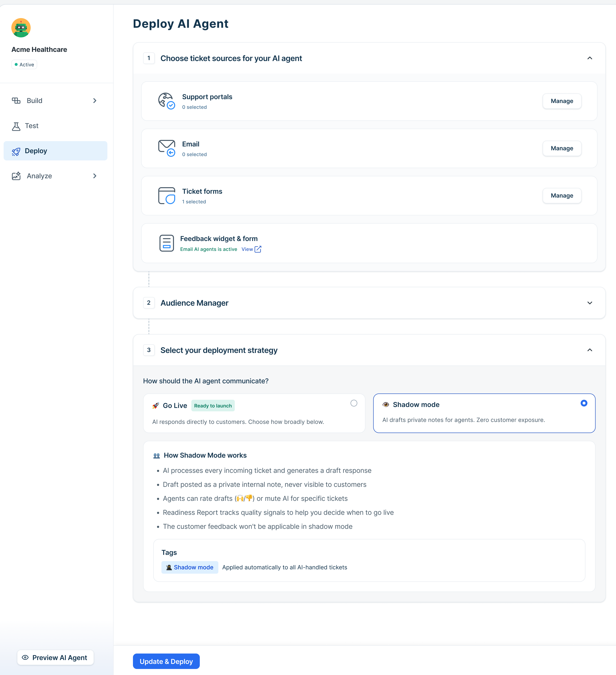Manage Ticket forms sources
Viewport: 616px width, 675px height.
(x=562, y=196)
